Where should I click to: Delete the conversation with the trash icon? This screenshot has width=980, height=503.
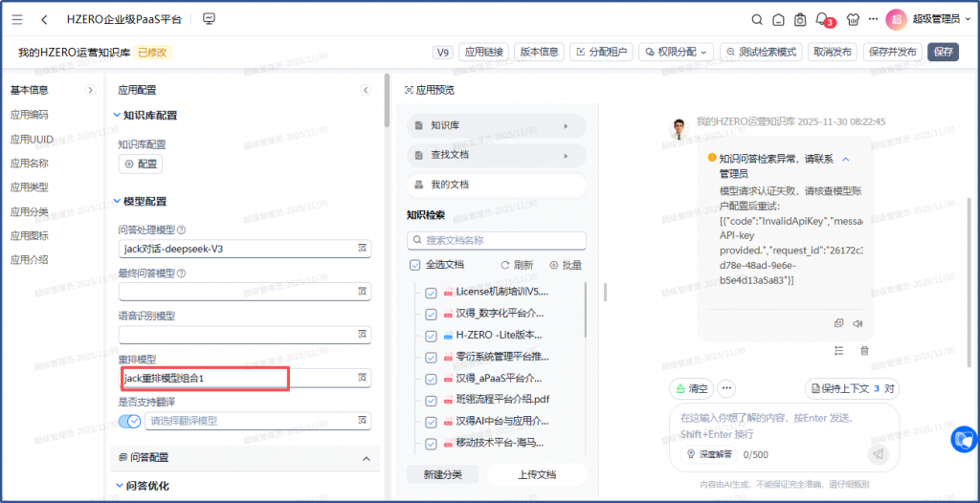point(864,350)
